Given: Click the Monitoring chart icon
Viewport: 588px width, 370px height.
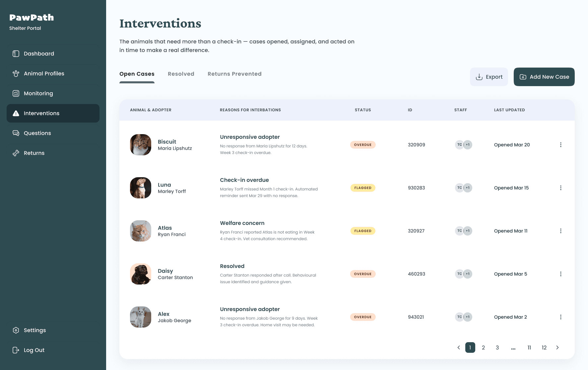Looking at the screenshot, I should 16,93.
